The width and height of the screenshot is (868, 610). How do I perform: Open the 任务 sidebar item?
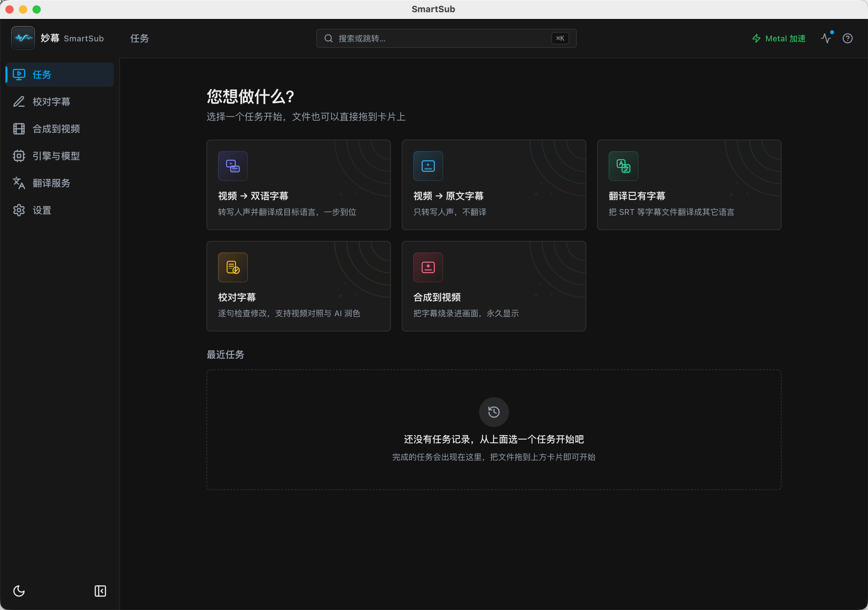pos(60,75)
